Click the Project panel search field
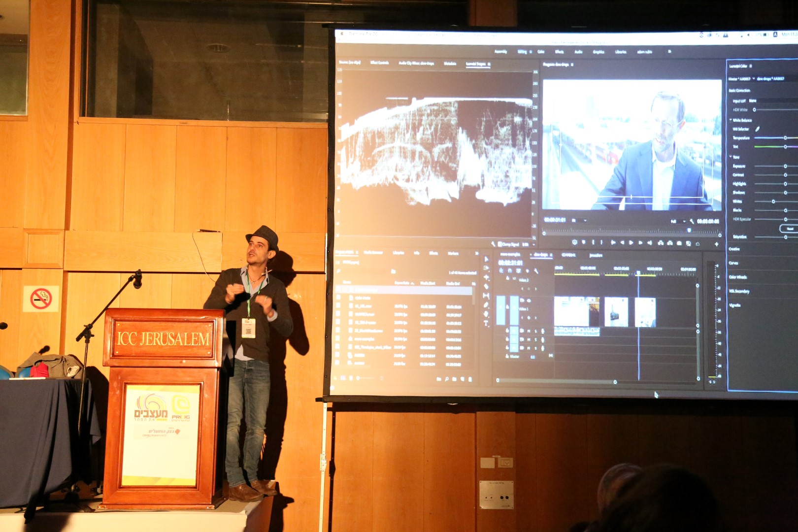This screenshot has height=532, width=798. [x=362, y=271]
